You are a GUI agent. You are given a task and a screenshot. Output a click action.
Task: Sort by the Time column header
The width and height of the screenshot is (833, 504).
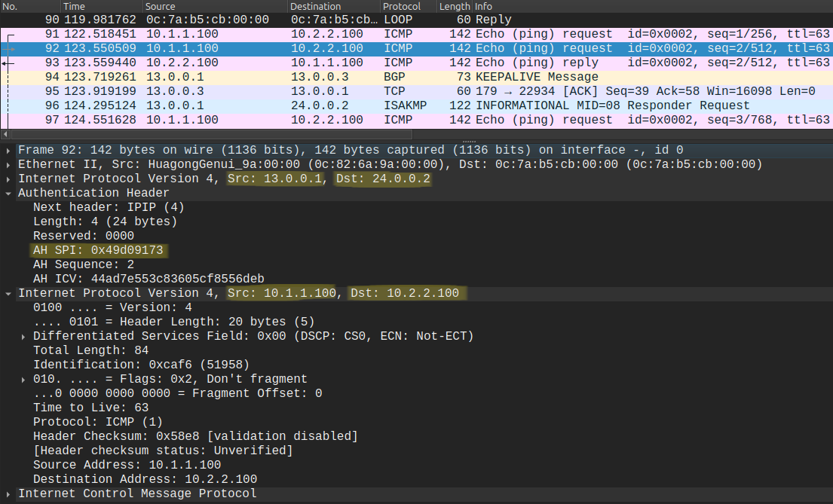click(x=102, y=6)
